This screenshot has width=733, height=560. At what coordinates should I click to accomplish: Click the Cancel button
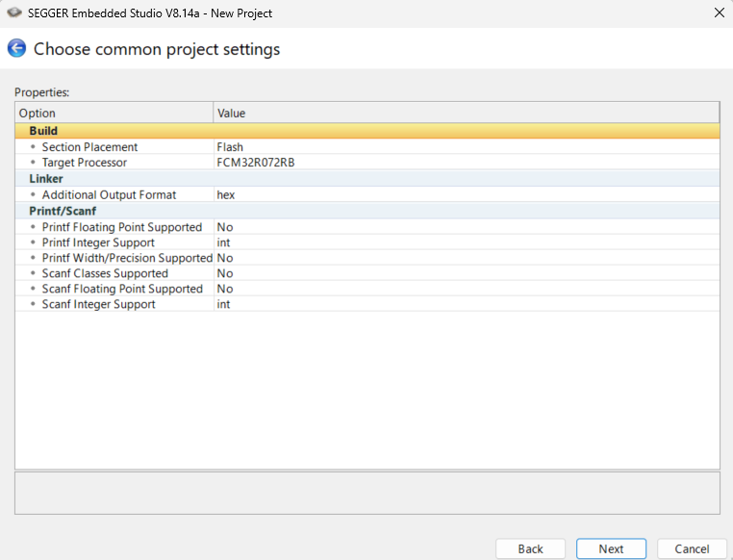click(x=692, y=548)
